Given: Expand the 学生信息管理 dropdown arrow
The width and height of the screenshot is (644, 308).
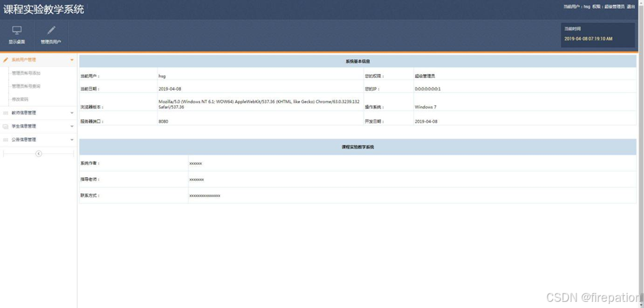Looking at the screenshot, I should [72, 126].
